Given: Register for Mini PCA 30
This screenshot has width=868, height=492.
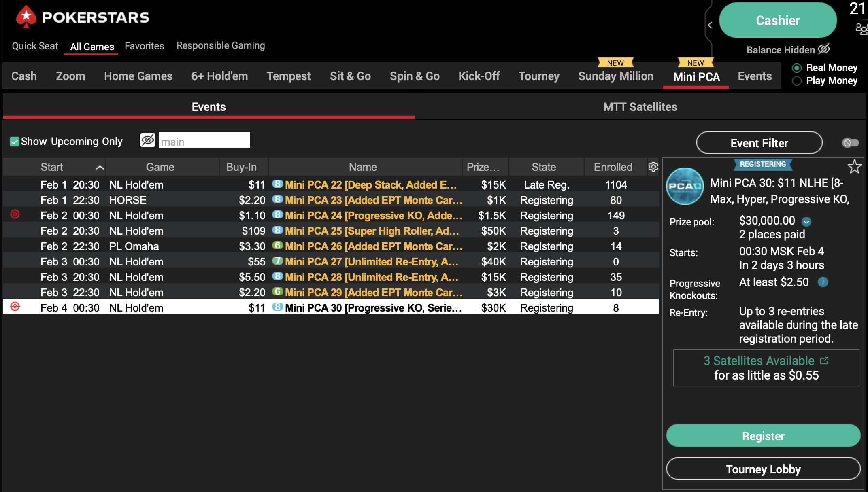Looking at the screenshot, I should tap(763, 436).
